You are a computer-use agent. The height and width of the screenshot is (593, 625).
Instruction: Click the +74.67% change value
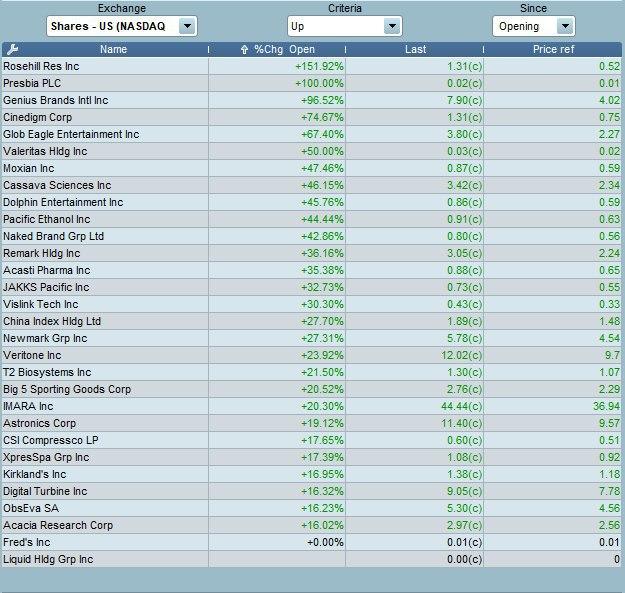(322, 117)
